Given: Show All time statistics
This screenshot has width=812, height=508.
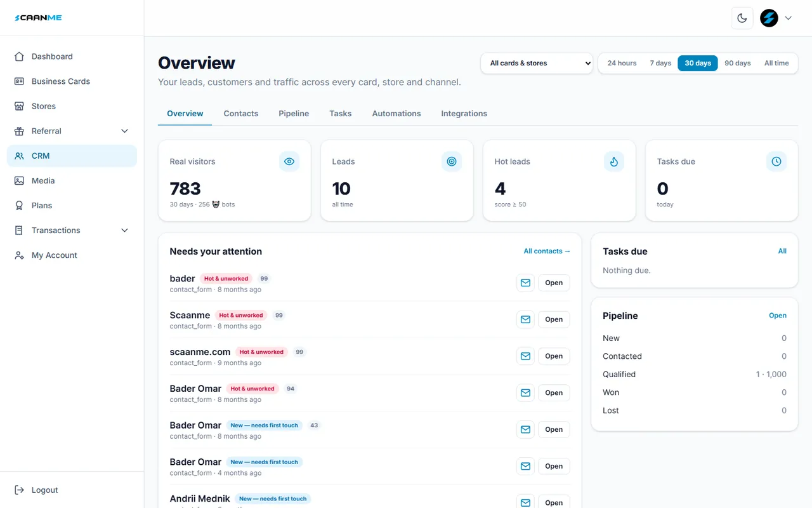Looking at the screenshot, I should (x=776, y=63).
